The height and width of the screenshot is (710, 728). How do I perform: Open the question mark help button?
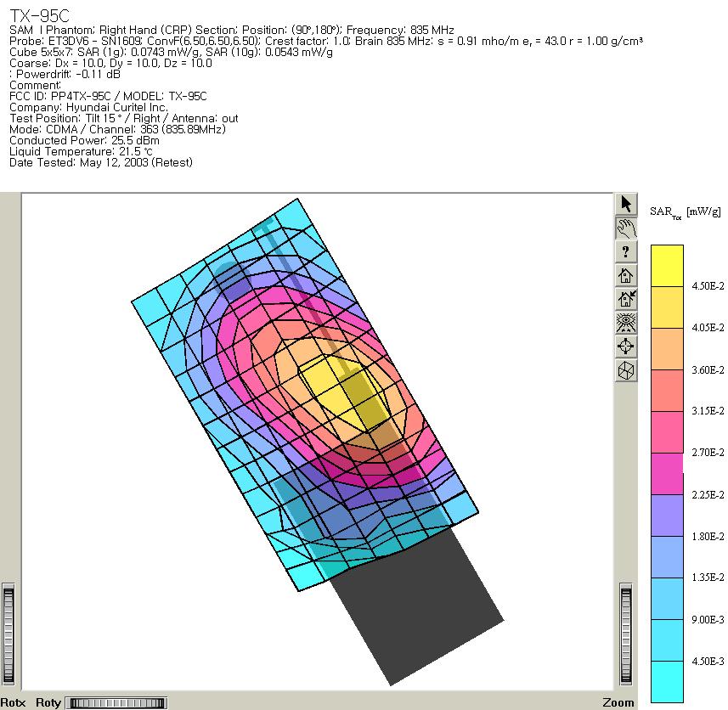point(626,251)
